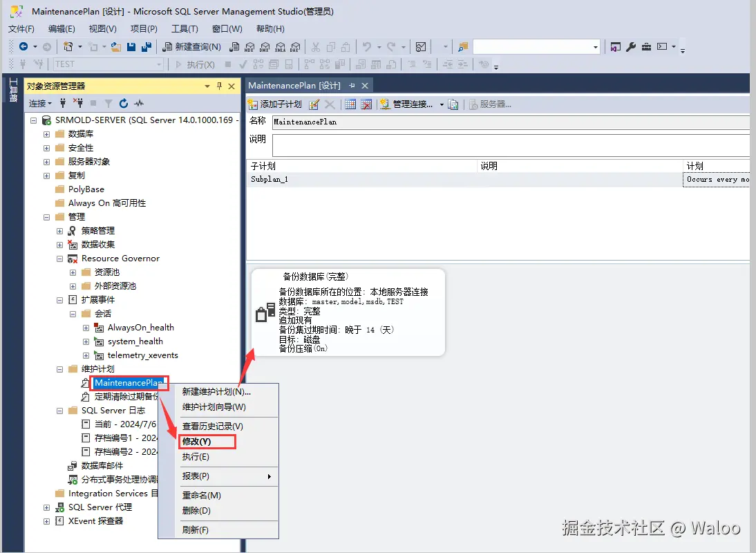Open the 连接 dropdown in Object Explorer
Image resolution: width=756 pixels, height=553 pixels.
pyautogui.click(x=40, y=103)
